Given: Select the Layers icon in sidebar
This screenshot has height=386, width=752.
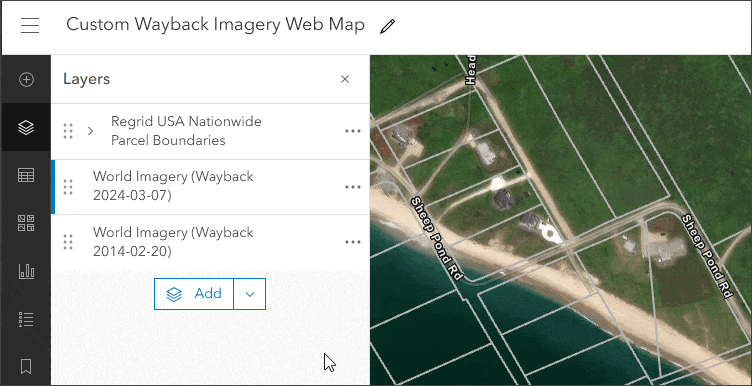Looking at the screenshot, I should point(26,128).
